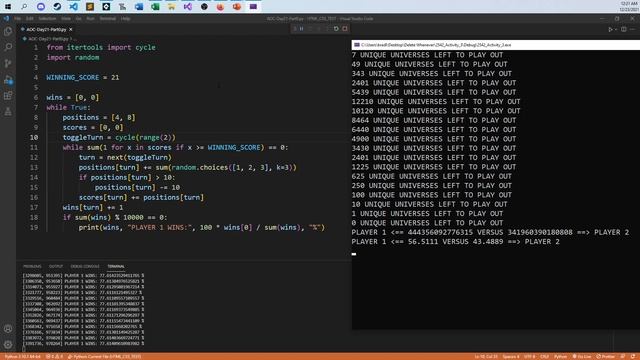Open the File menu
640x360 pixels.
tap(18, 18)
